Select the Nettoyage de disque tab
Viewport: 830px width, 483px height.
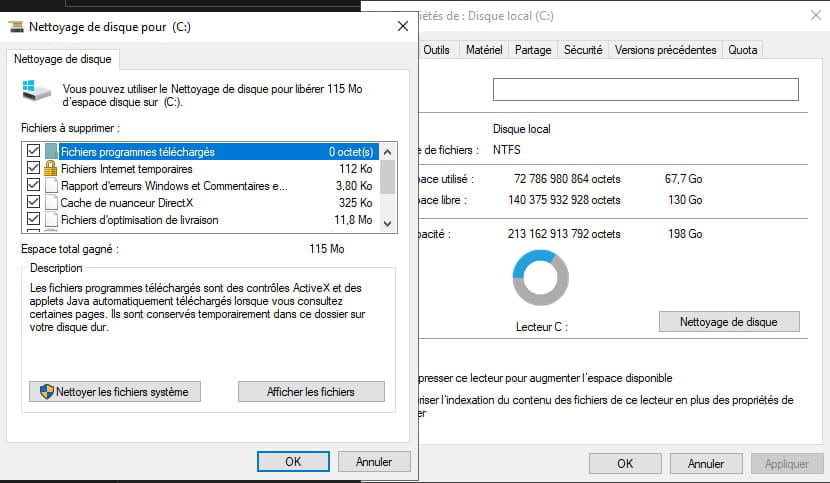click(62, 59)
